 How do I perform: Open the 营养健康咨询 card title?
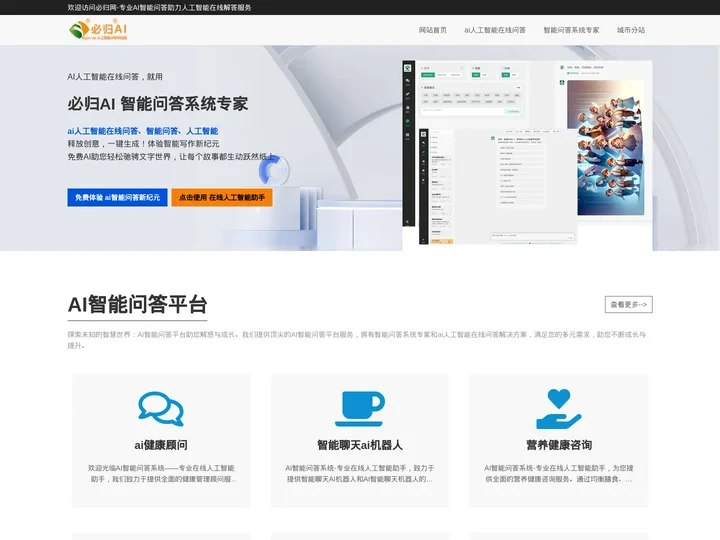[559, 445]
